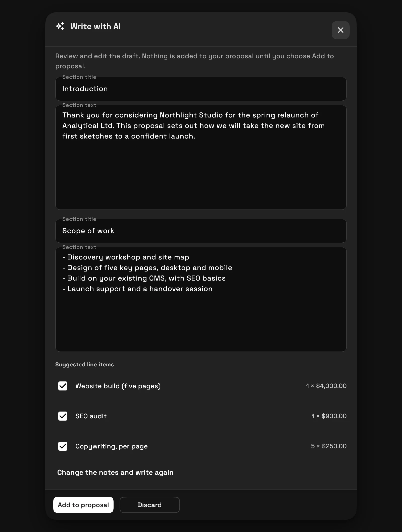
Task: Click the SEO audit label
Action: pos(91,416)
